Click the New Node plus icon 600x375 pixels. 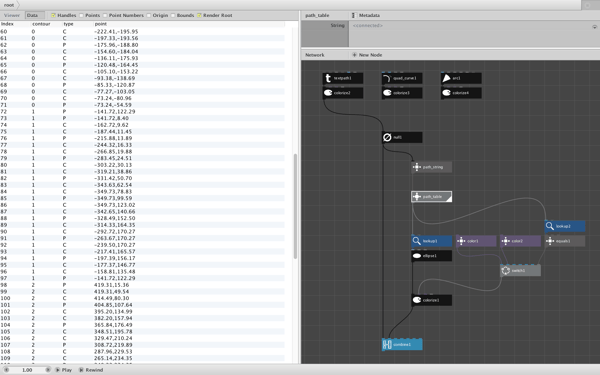click(354, 55)
